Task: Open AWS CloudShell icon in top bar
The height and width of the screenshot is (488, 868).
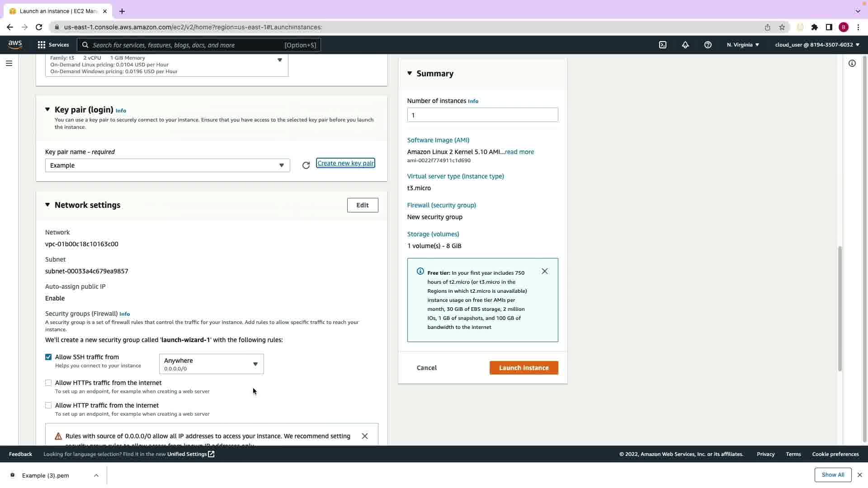Action: (663, 45)
